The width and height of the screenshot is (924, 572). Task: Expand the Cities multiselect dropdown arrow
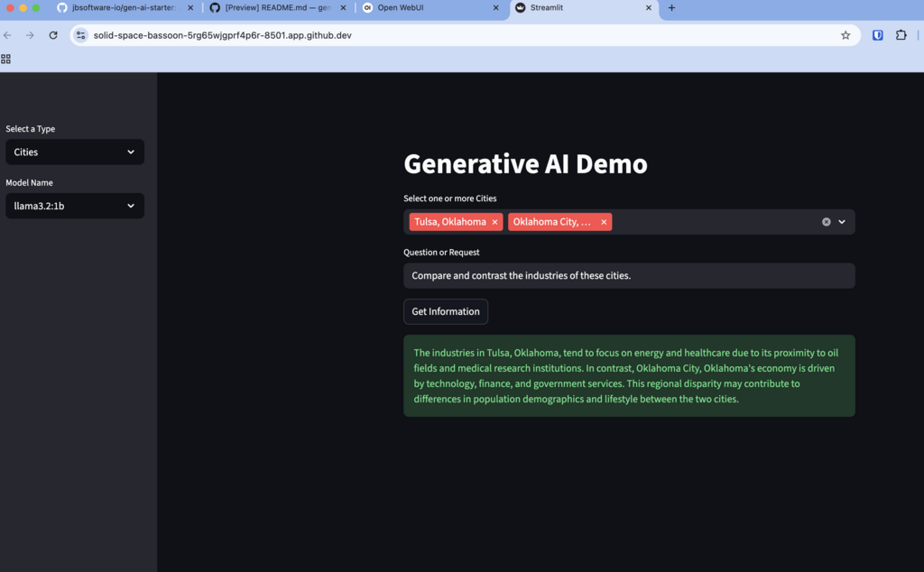[x=842, y=222]
